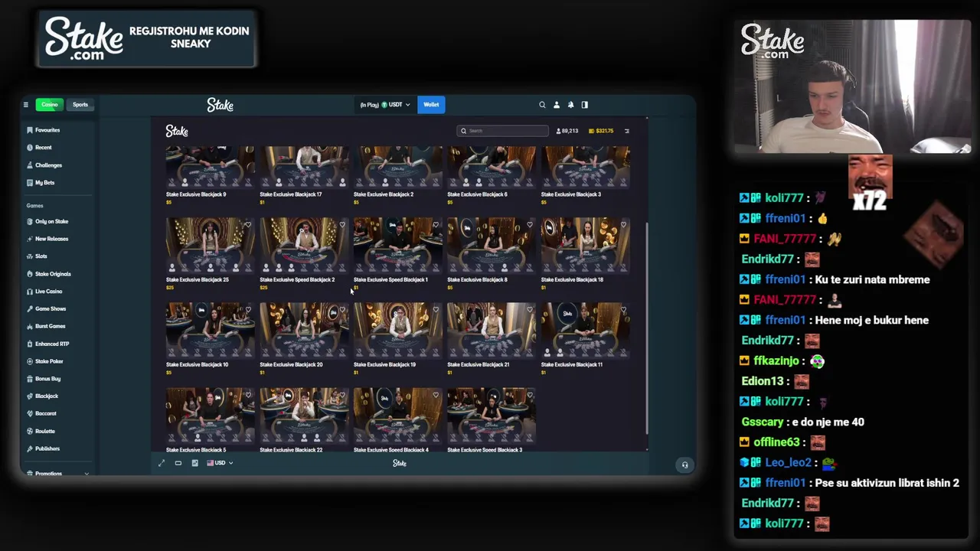Viewport: 980px width, 551px height.
Task: Click the fullscreen expand icon in game footer
Action: tap(162, 463)
